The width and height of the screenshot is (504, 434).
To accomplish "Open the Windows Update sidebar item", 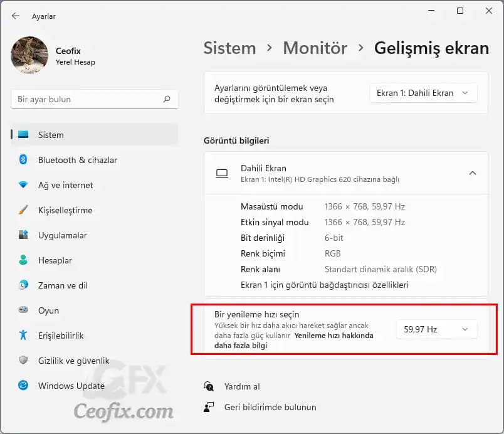I will [x=71, y=386].
